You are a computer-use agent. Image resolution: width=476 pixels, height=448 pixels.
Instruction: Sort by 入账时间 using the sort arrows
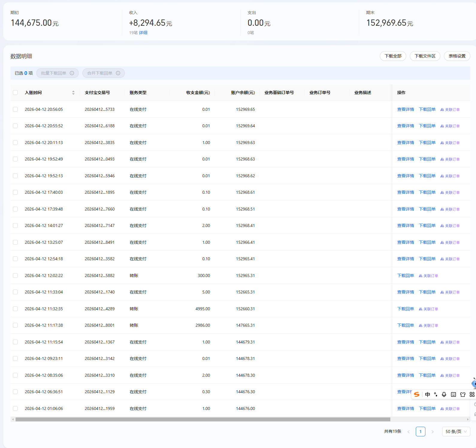point(73,93)
